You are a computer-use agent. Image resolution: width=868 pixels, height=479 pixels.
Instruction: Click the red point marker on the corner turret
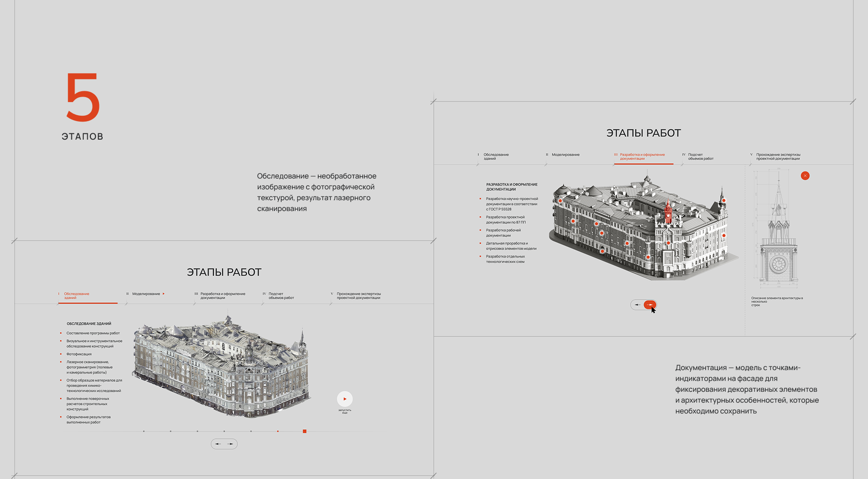click(x=724, y=200)
